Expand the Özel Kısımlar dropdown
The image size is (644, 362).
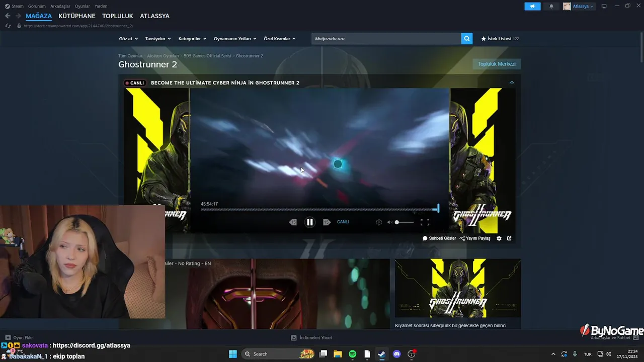pyautogui.click(x=280, y=39)
